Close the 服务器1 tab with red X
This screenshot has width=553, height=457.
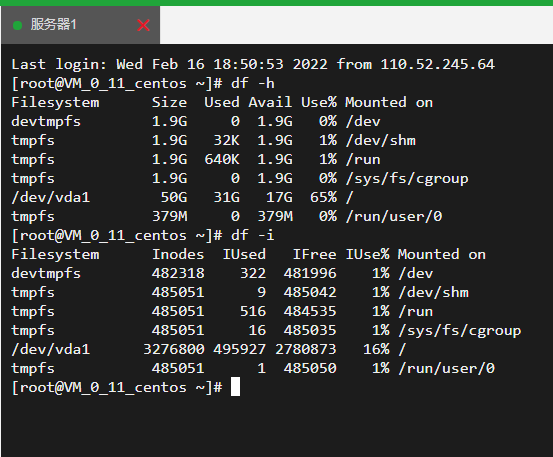143,25
